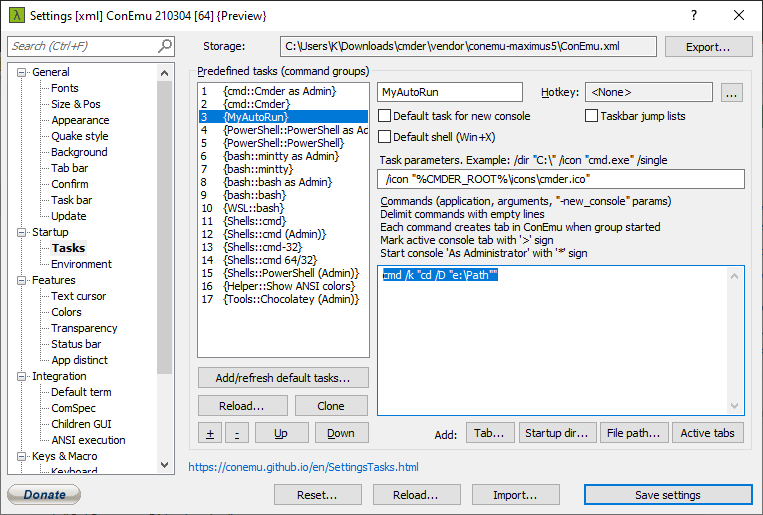Viewport: 763px width, 515px height.
Task: Select Update in settings tree
Action: [69, 216]
